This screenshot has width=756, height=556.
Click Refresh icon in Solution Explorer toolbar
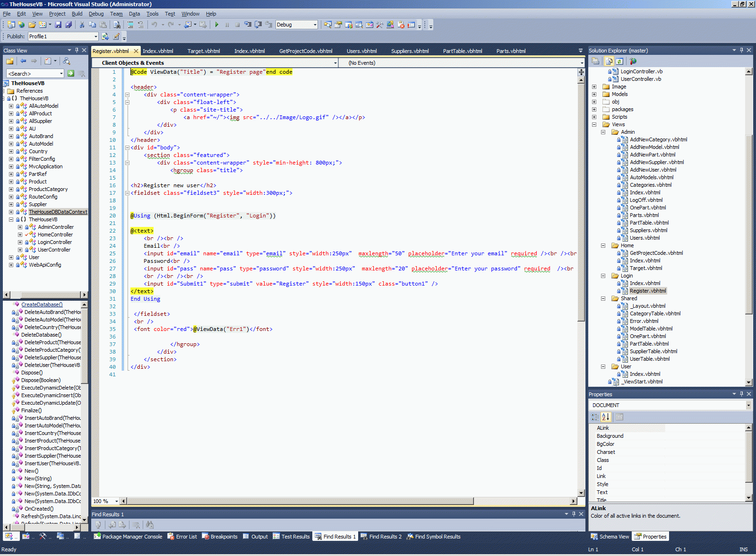point(619,61)
